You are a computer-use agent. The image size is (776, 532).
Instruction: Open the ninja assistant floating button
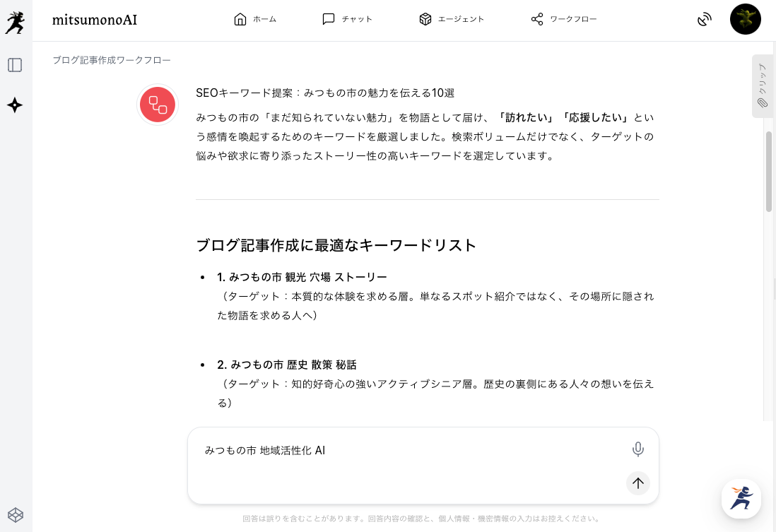(x=741, y=499)
